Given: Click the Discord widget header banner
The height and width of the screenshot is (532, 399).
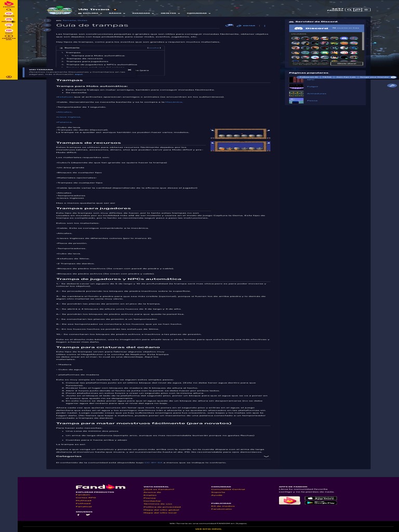Looking at the screenshot, I should point(326,28).
